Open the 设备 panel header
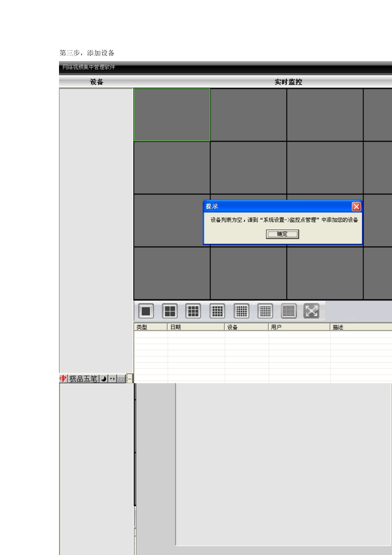Image resolution: width=392 pixels, height=555 pixels. [97, 82]
